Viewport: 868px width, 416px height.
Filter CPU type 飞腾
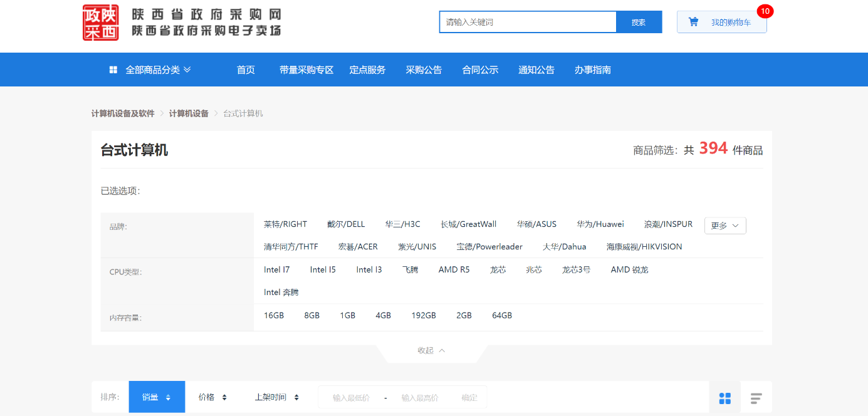click(410, 270)
